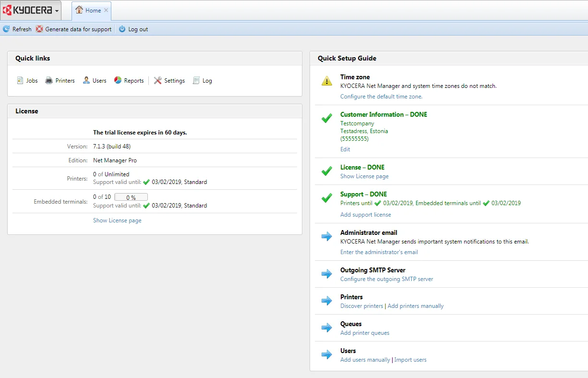The image size is (588, 378).
Task: Click the Refresh toolbar icon
Action: point(6,29)
